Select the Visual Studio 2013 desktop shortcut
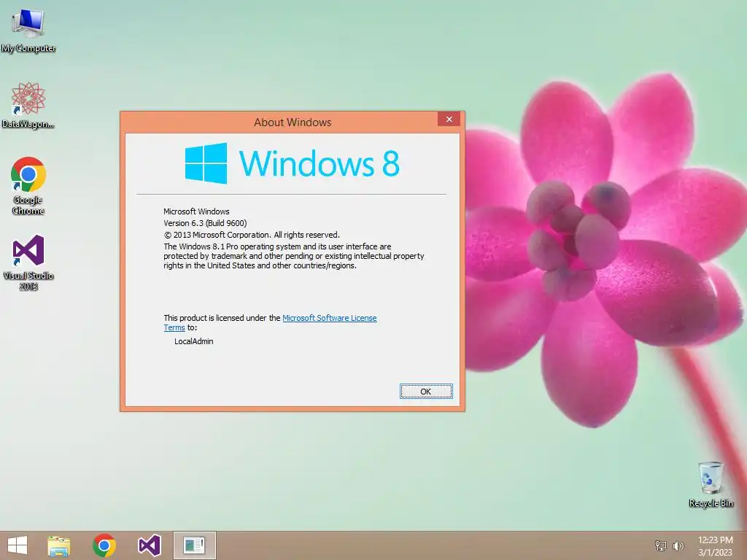The width and height of the screenshot is (747, 560). pyautogui.click(x=28, y=262)
